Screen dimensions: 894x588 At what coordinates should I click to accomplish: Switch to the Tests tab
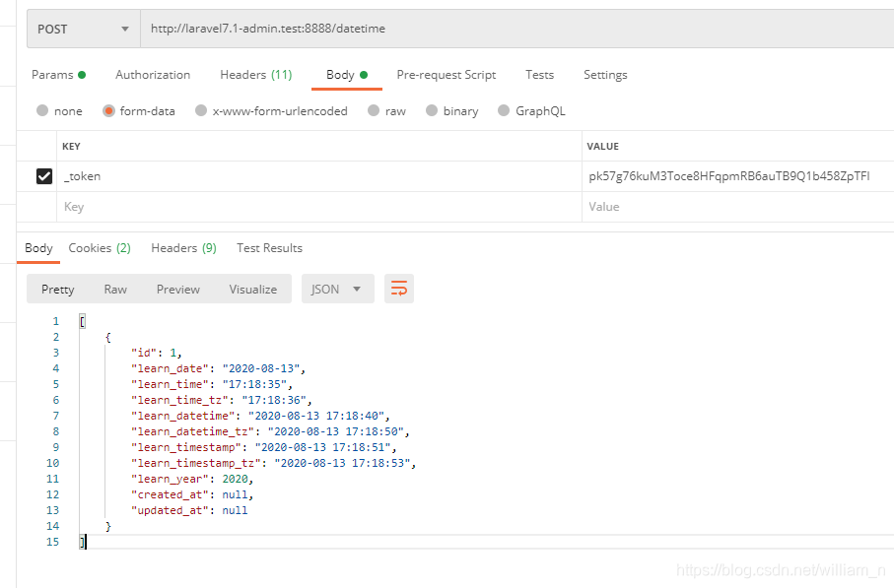coord(539,74)
